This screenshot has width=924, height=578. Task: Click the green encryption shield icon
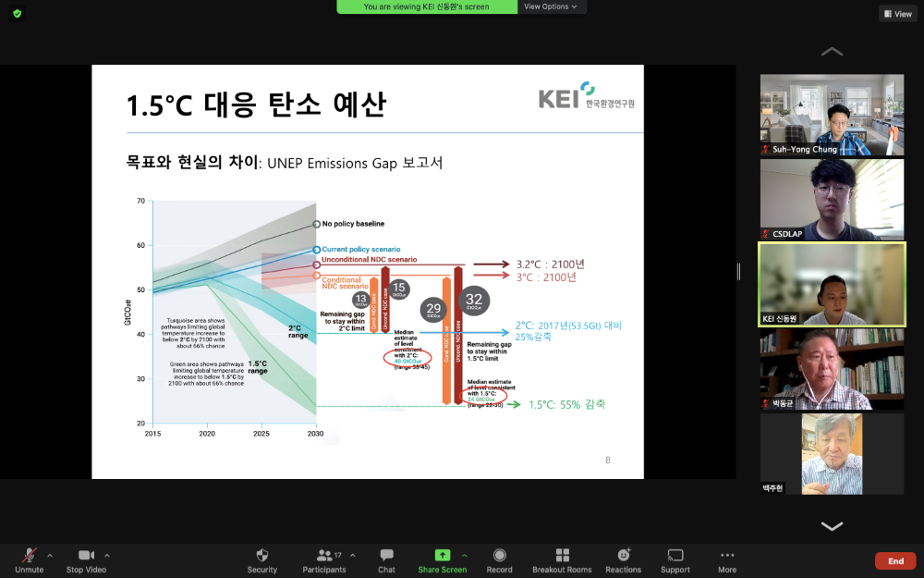17,14
